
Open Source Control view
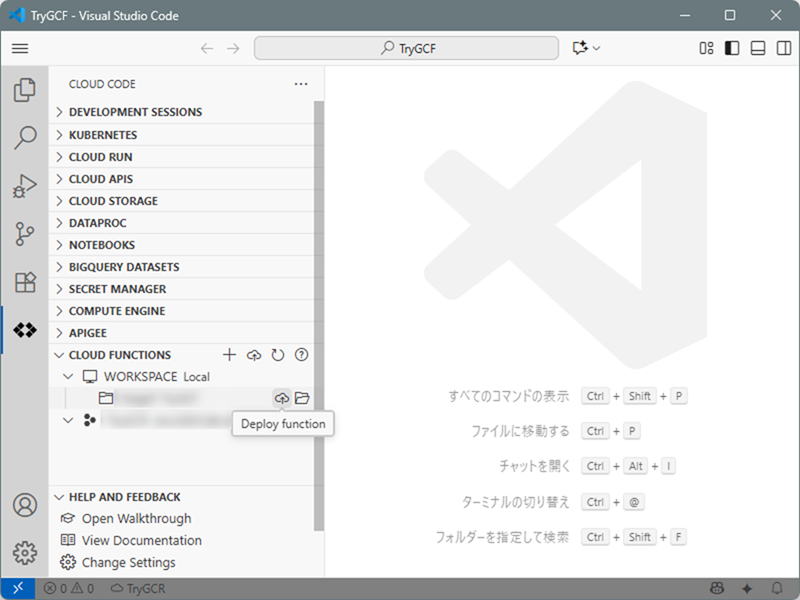[24, 234]
